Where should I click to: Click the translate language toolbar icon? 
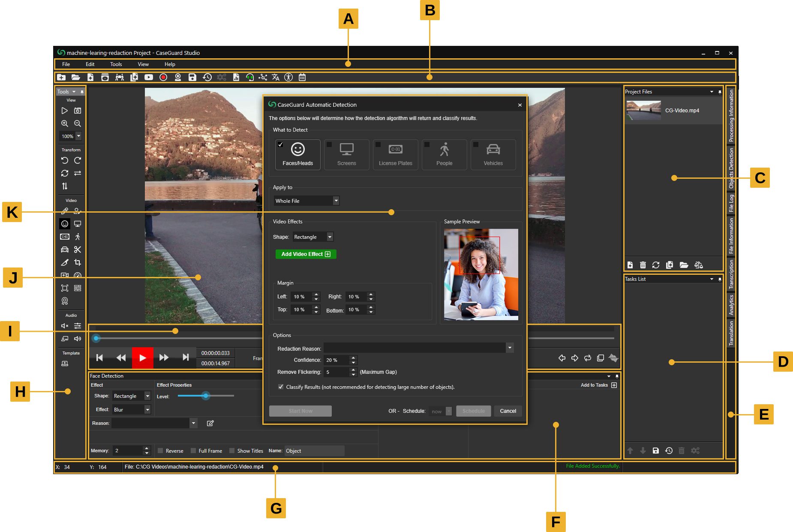pyautogui.click(x=276, y=77)
